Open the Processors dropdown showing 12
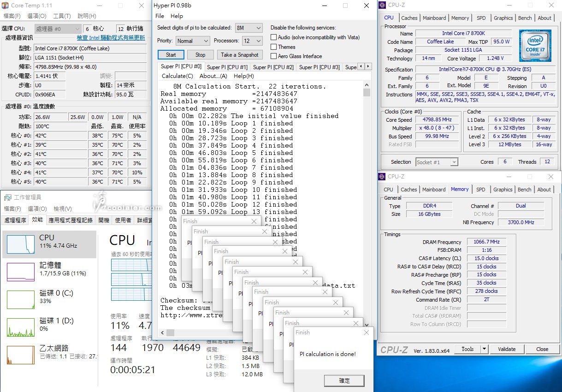 pyautogui.click(x=252, y=41)
